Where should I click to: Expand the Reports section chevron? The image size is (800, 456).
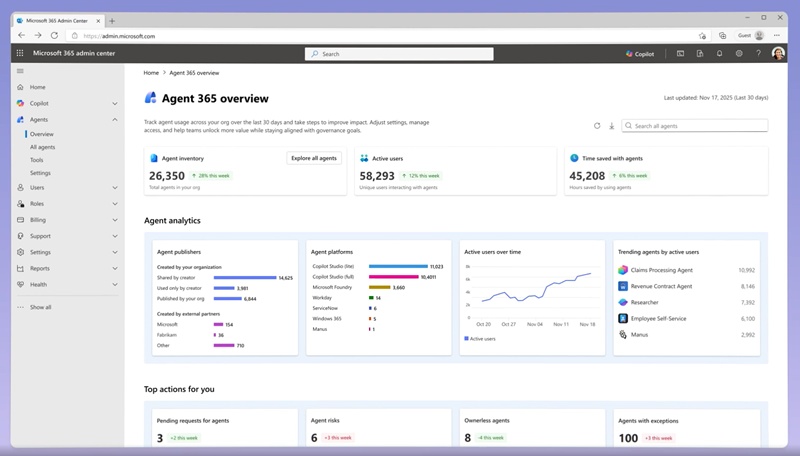115,268
